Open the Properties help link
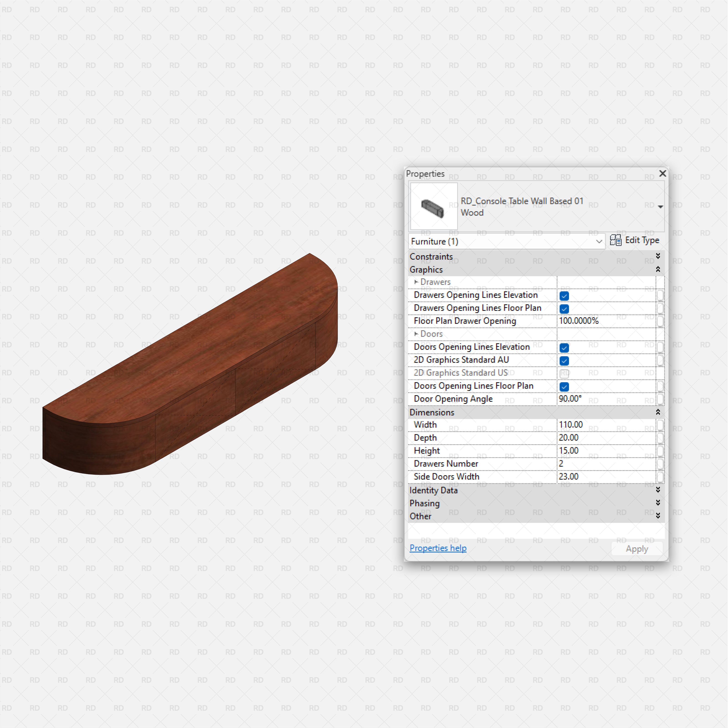The width and height of the screenshot is (728, 728). point(438,548)
